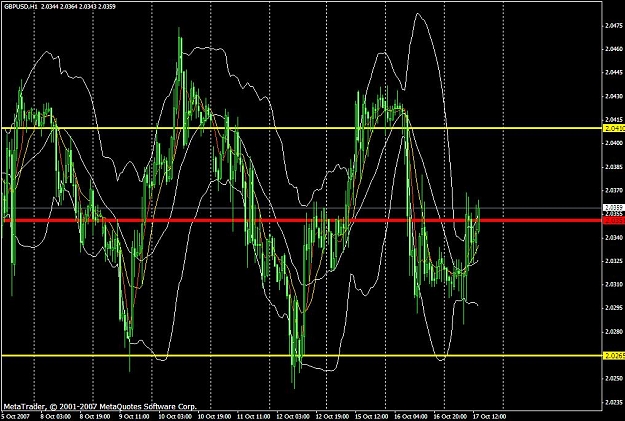Click the white 2.0359 current price tag
This screenshot has width=625, height=421.
pyautogui.click(x=614, y=208)
